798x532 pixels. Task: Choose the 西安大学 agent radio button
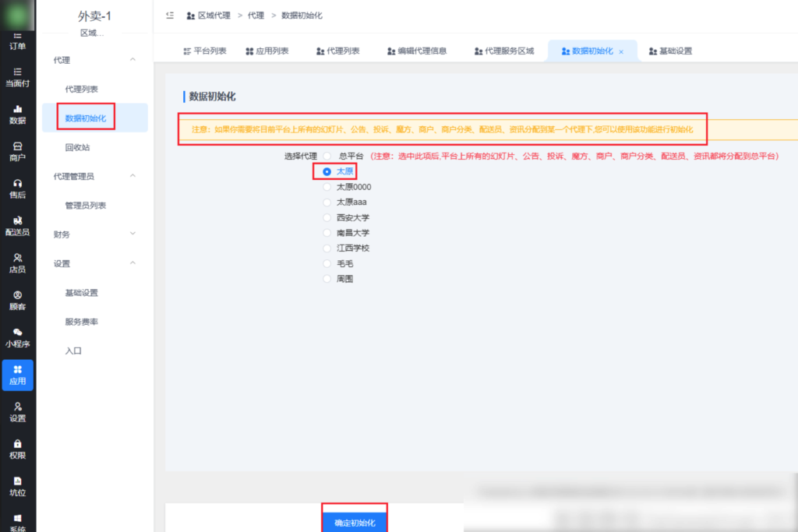(327, 217)
